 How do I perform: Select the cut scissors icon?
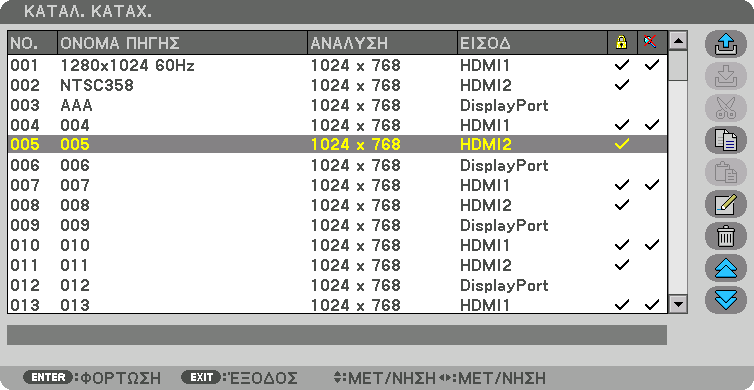[726, 108]
